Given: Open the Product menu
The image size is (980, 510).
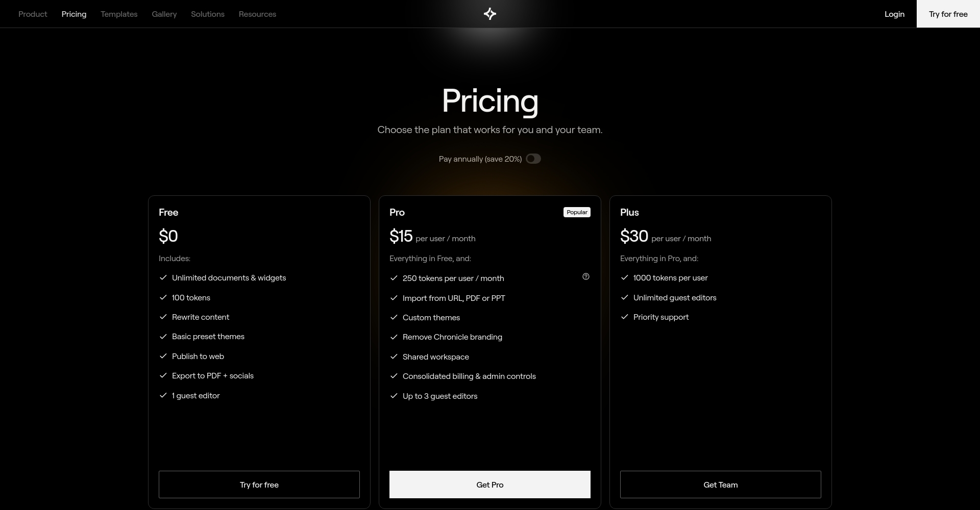Looking at the screenshot, I should pyautogui.click(x=33, y=14).
